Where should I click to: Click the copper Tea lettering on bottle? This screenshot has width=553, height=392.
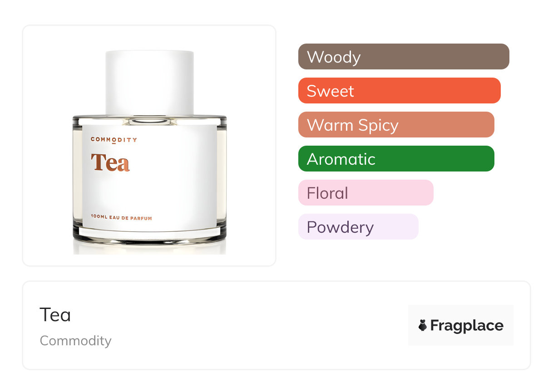(110, 162)
